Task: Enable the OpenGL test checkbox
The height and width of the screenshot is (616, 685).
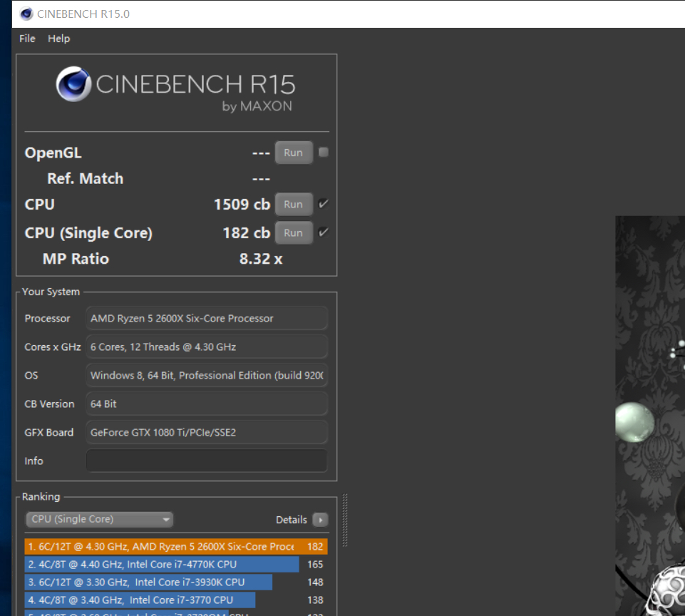Action: pyautogui.click(x=324, y=152)
